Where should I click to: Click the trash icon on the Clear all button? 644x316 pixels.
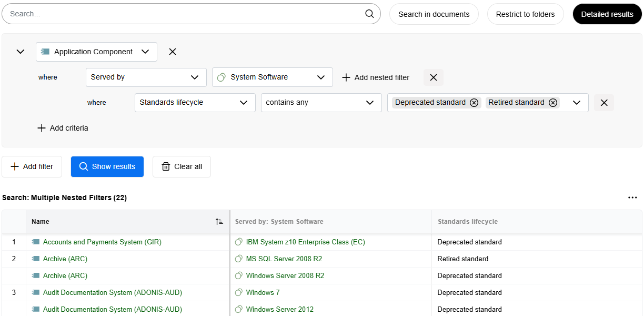coord(166,166)
